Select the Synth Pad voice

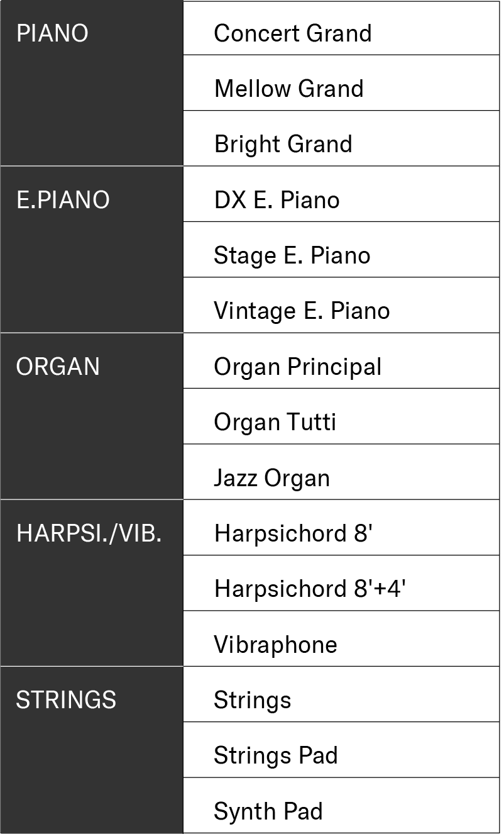point(268,811)
